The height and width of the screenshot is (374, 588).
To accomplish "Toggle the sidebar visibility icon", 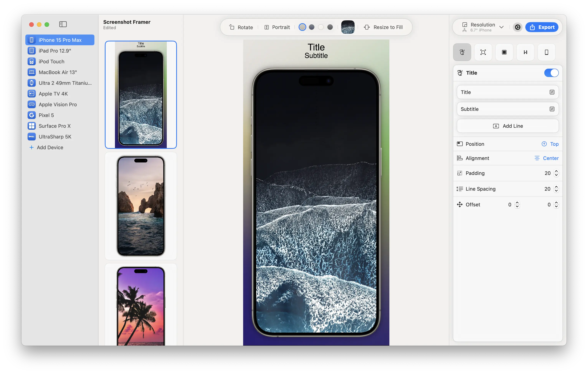I will 63,24.
